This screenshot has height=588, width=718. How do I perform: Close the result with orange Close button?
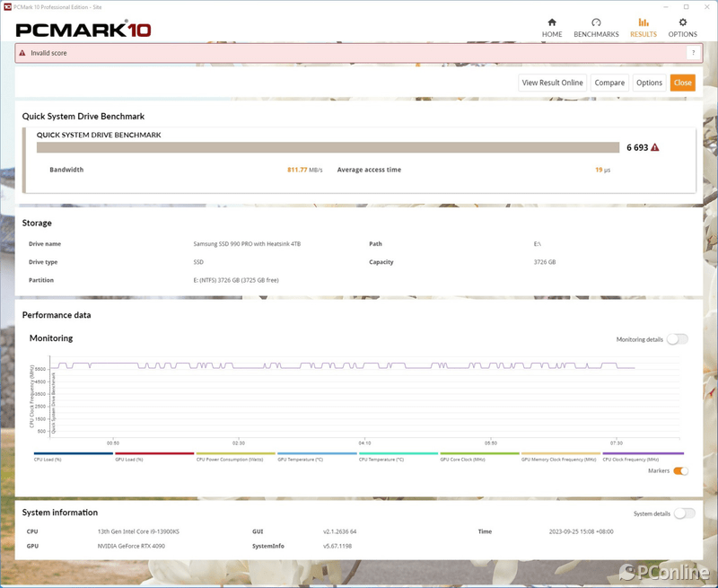point(683,83)
